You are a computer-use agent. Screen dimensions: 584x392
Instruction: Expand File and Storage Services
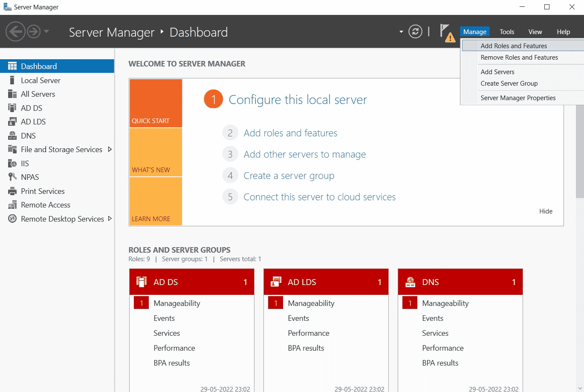(x=110, y=150)
